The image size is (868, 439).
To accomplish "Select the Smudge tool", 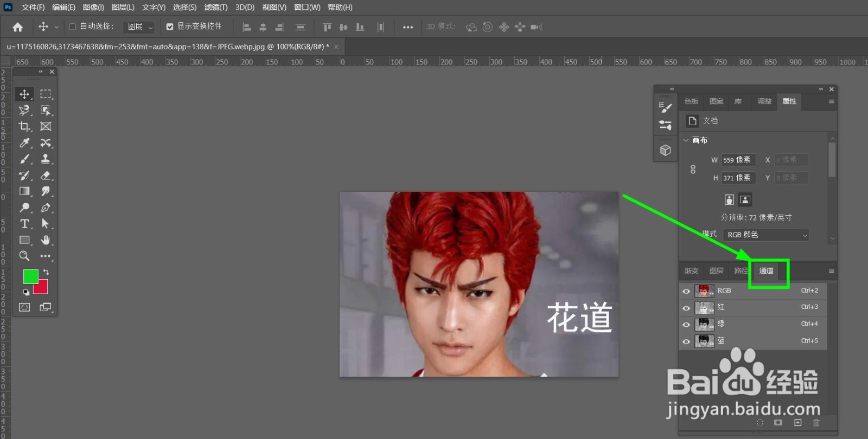I will pos(46,191).
